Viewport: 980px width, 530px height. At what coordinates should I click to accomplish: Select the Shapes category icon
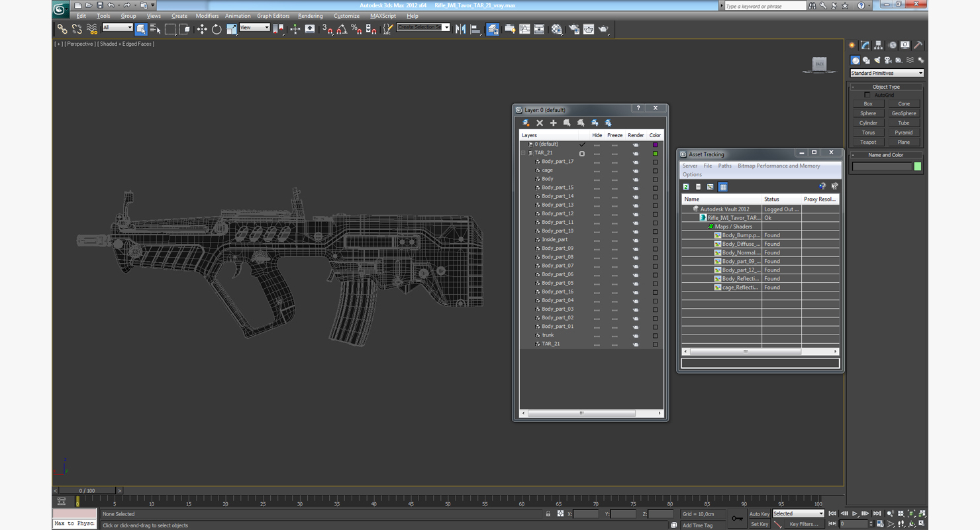tap(866, 60)
